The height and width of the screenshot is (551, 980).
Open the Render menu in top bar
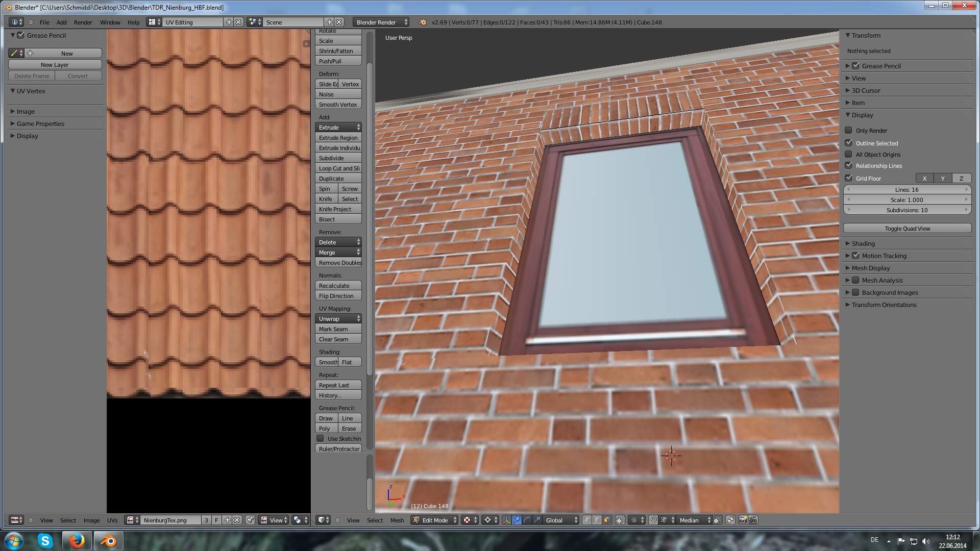83,22
